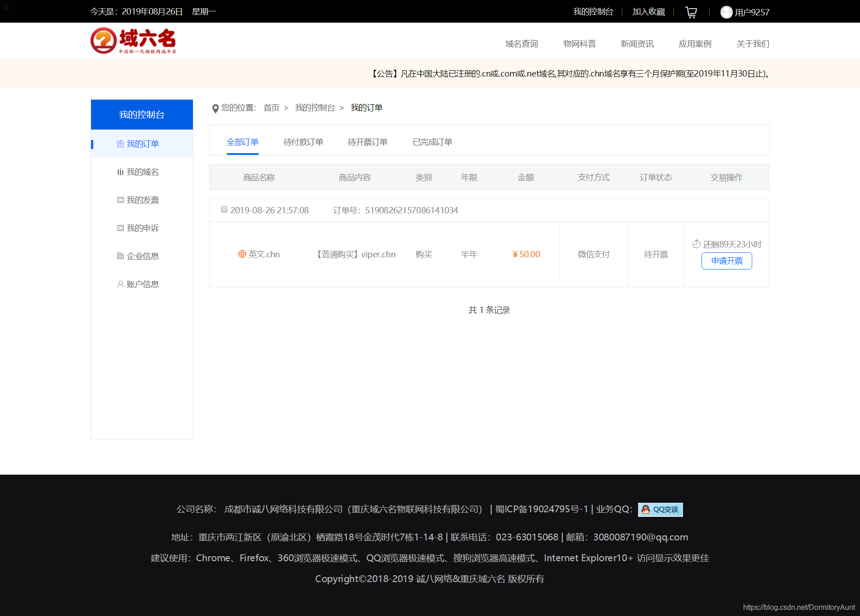Click the document icon beside 我的订单

[120, 144]
